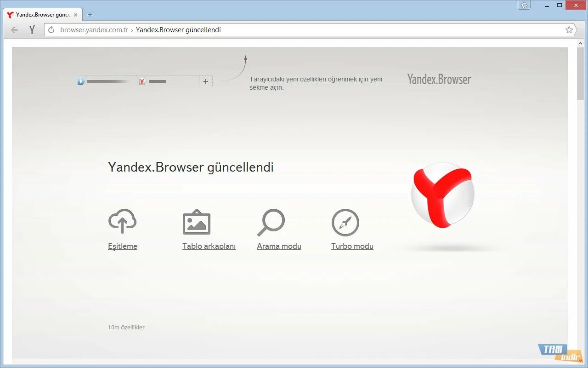Image resolution: width=588 pixels, height=368 pixels.
Task: Open the Arama modu link
Action: pos(279,246)
